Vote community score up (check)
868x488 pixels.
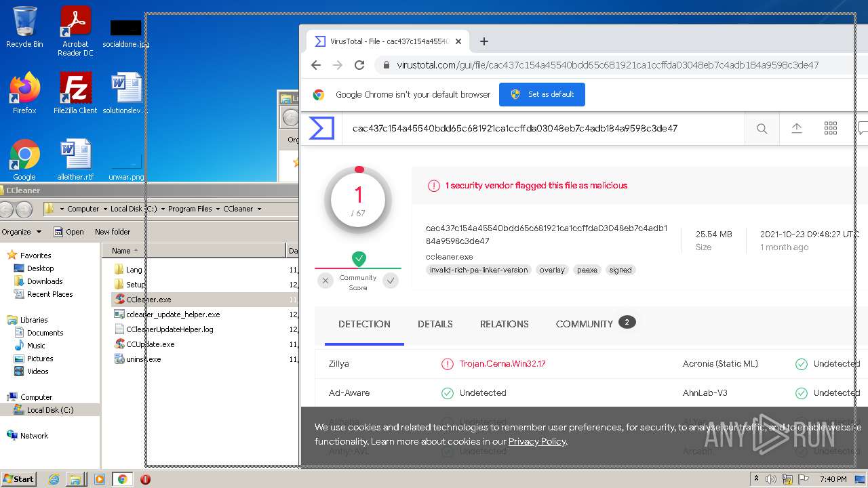391,280
